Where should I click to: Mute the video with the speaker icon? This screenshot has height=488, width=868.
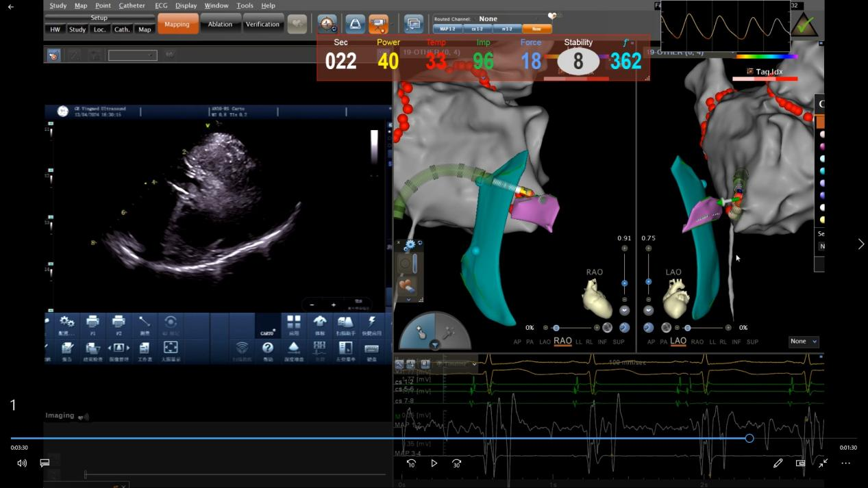[x=22, y=463]
